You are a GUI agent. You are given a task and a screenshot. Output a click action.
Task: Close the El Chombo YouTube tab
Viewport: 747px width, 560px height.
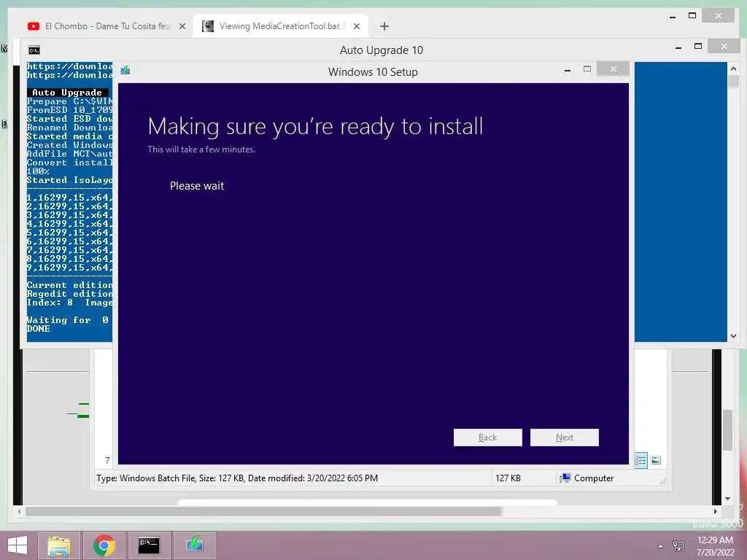point(182,26)
